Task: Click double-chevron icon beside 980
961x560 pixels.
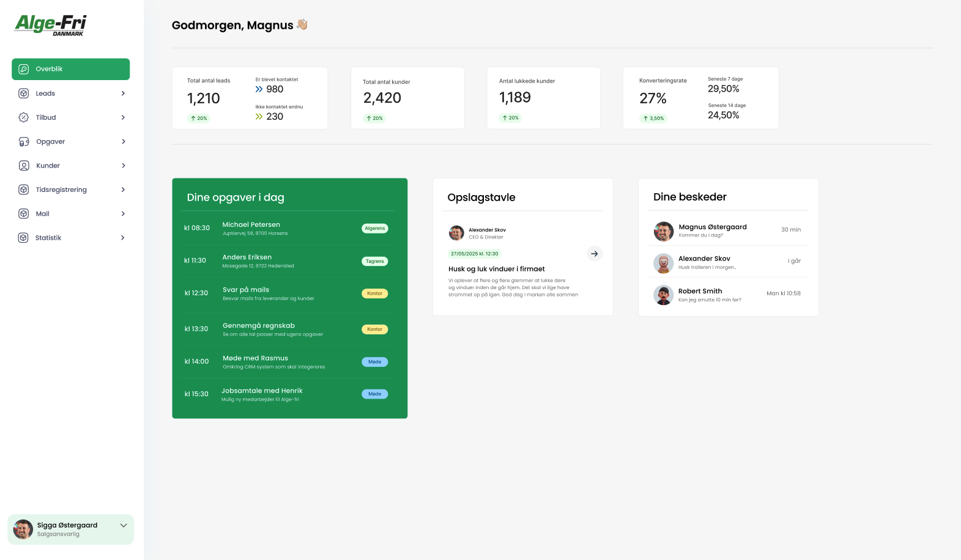Action: (259, 89)
